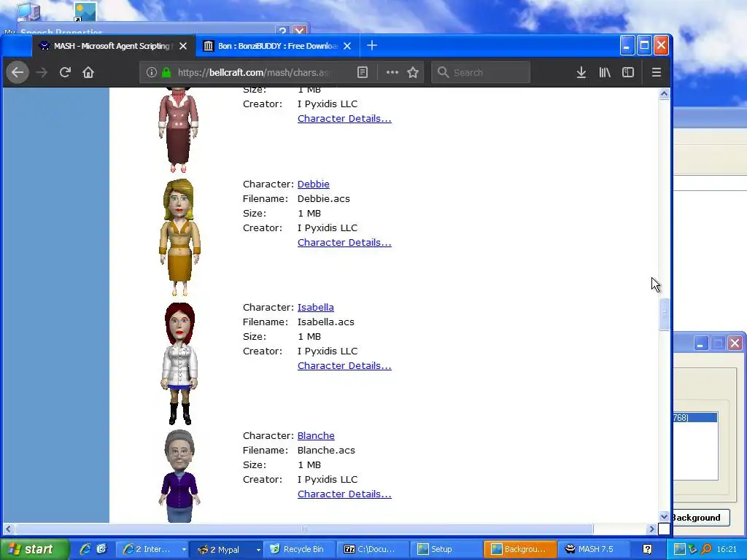Click the page's scroll down arrow
The width and height of the screenshot is (747, 560).
click(664, 517)
